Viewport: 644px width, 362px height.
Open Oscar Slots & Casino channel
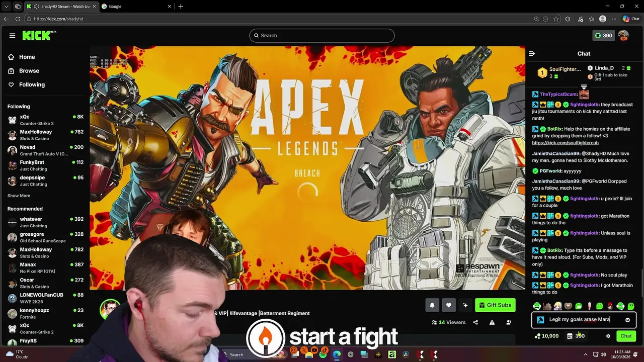click(x=45, y=283)
